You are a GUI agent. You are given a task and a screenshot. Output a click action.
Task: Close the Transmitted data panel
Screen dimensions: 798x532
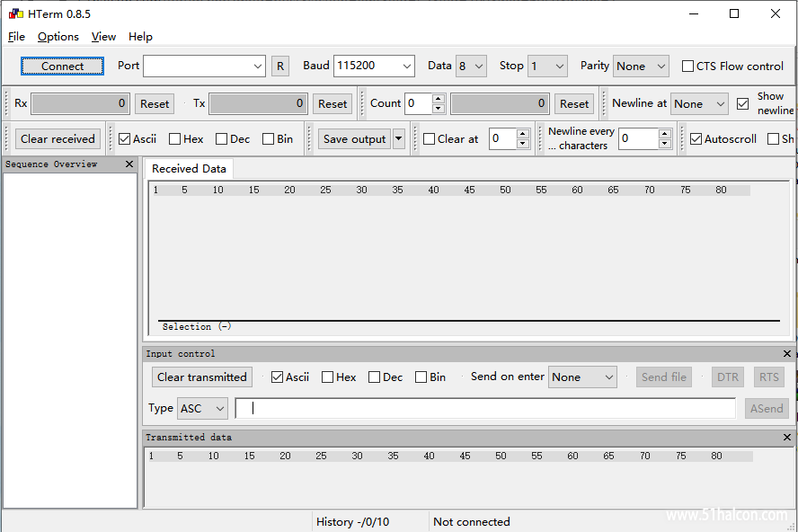coord(787,438)
